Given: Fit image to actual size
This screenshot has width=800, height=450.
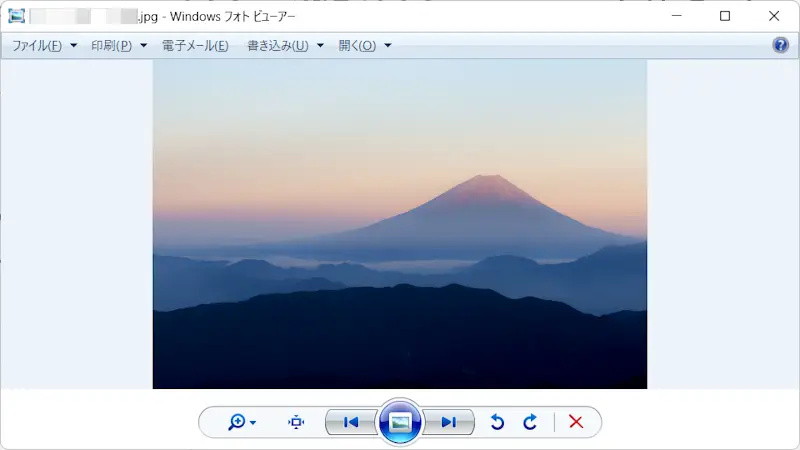Looking at the screenshot, I should 296,422.
